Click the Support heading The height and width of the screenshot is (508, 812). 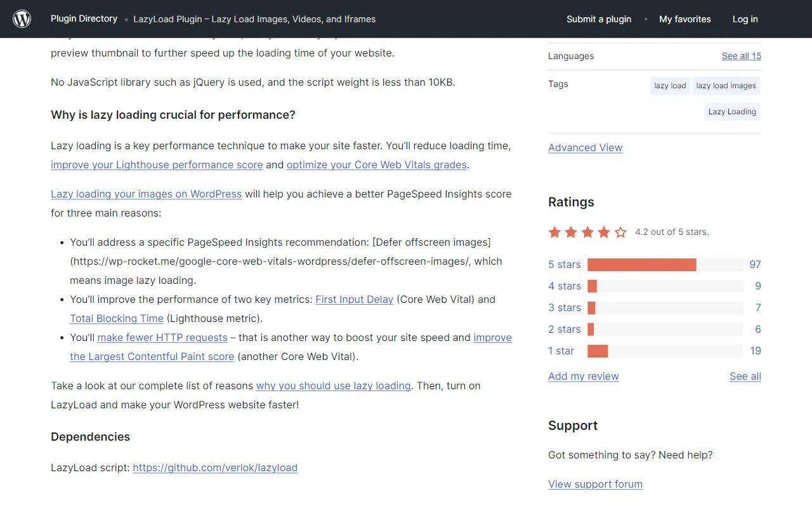tap(573, 425)
